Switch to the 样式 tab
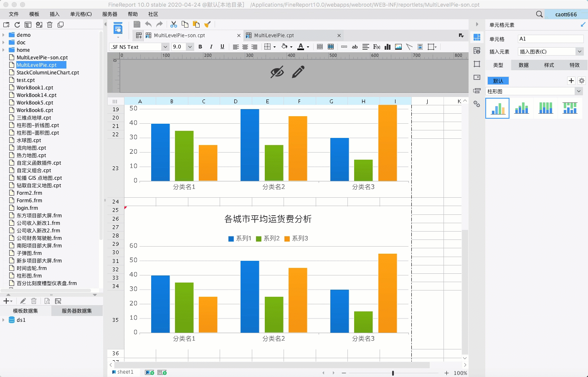The height and width of the screenshot is (377, 588). (x=549, y=65)
